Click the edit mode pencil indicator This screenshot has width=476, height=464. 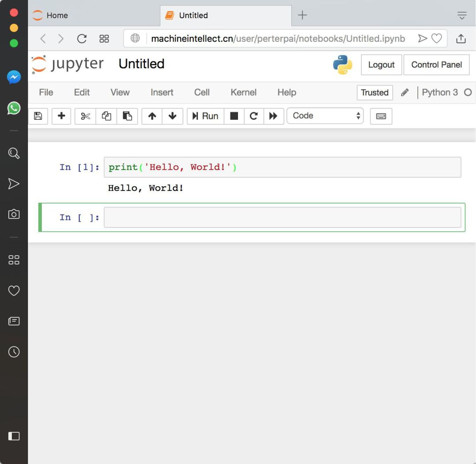(x=405, y=92)
